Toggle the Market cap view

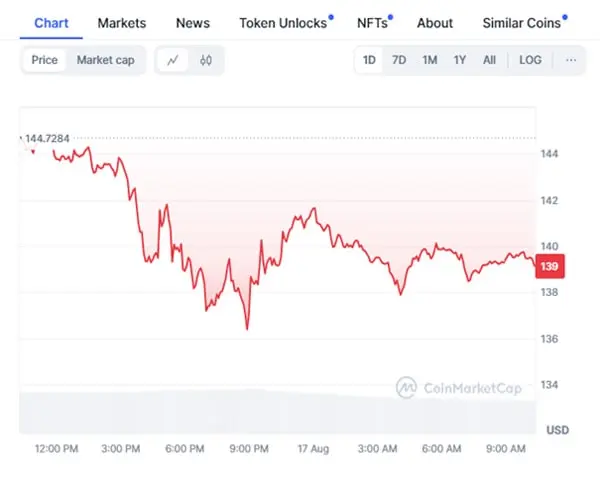pos(106,60)
